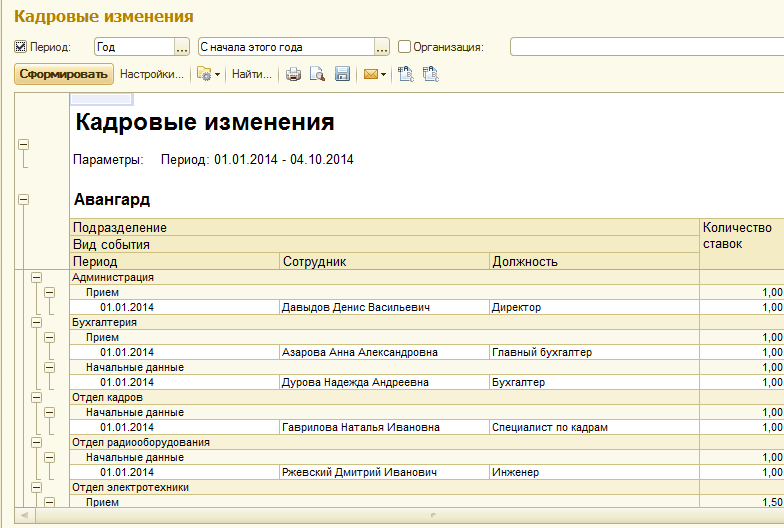Collapse the Параметры header group
Screen dimensions: 784x528
(24, 144)
